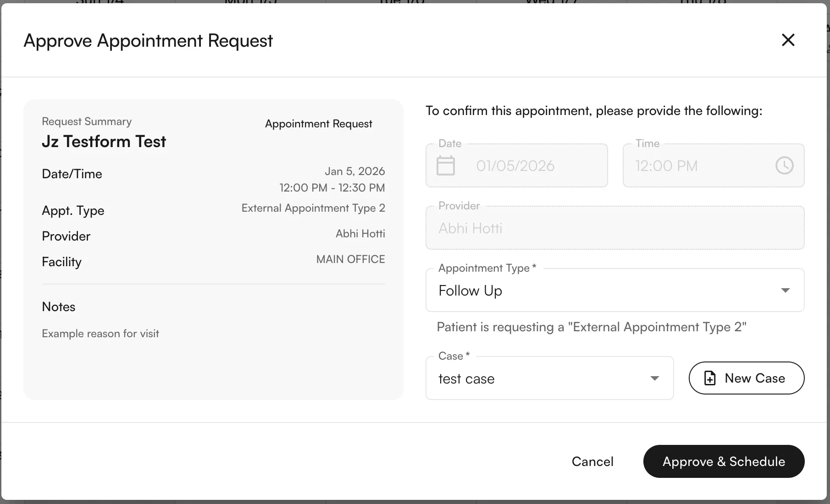Click the disabled Provider field showing Abhi Hotti
830x504 pixels.
pos(614,228)
